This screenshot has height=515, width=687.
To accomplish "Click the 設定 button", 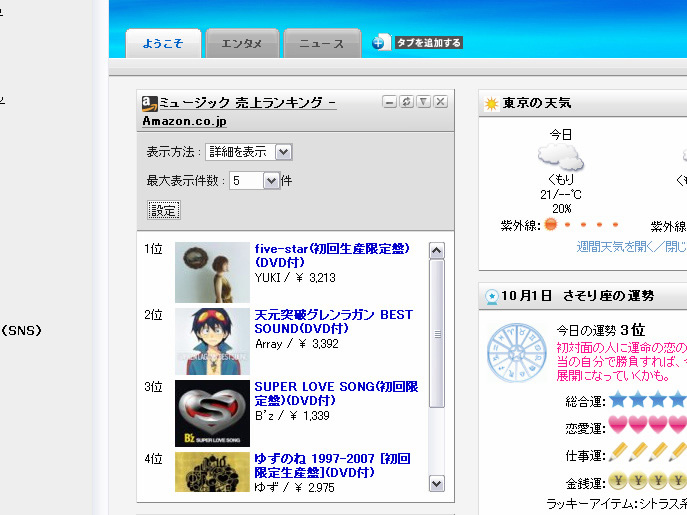I will (164, 210).
